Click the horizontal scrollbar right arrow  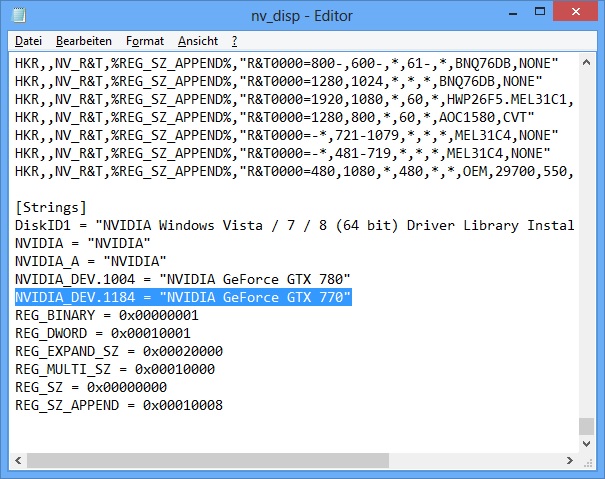(x=570, y=460)
